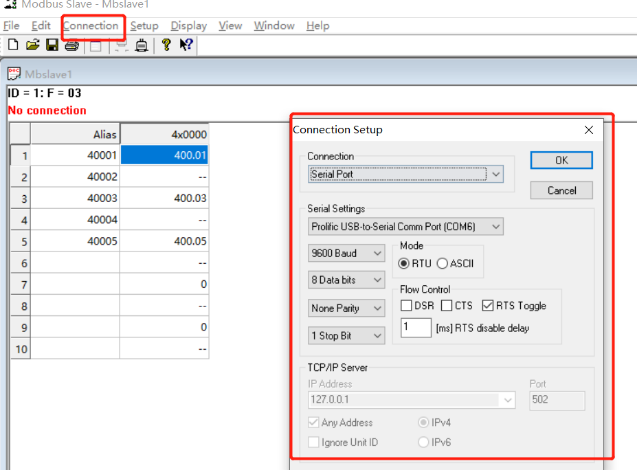Click the Open file folder icon

click(x=32, y=45)
